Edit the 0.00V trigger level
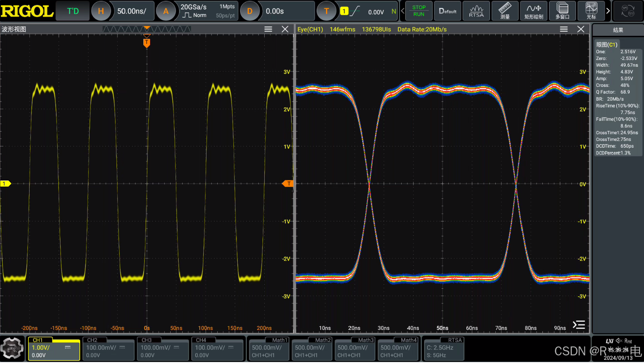The height and width of the screenshot is (363, 644). [376, 12]
